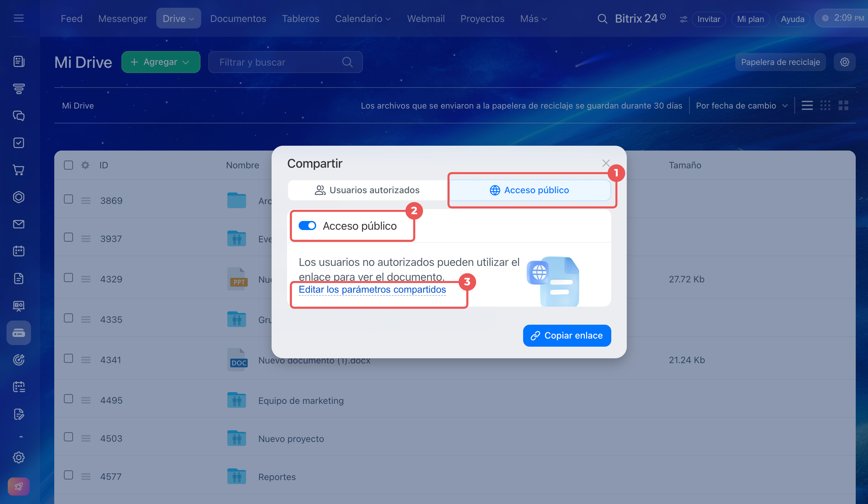Open the Por fecha de cambio sort dropdown
The width and height of the screenshot is (868, 504).
[x=742, y=106]
